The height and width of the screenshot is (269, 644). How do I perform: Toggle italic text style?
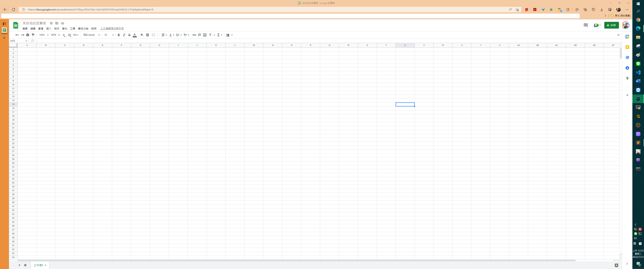(x=124, y=35)
